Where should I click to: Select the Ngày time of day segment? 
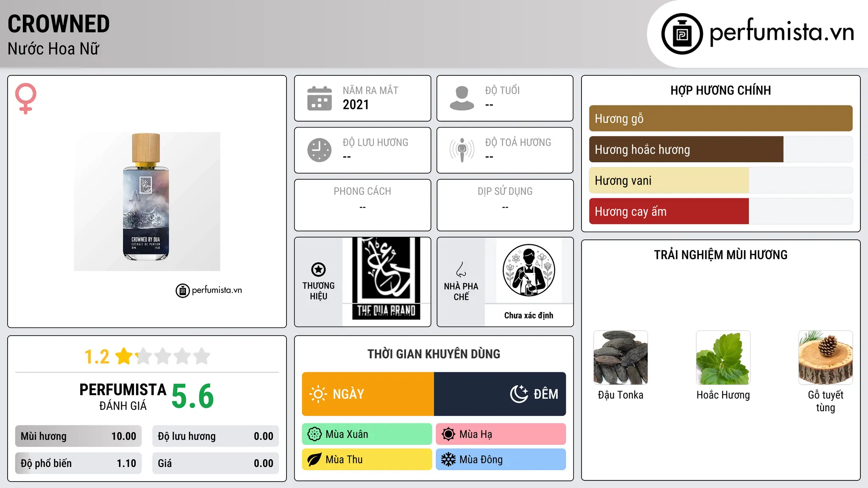click(x=368, y=394)
